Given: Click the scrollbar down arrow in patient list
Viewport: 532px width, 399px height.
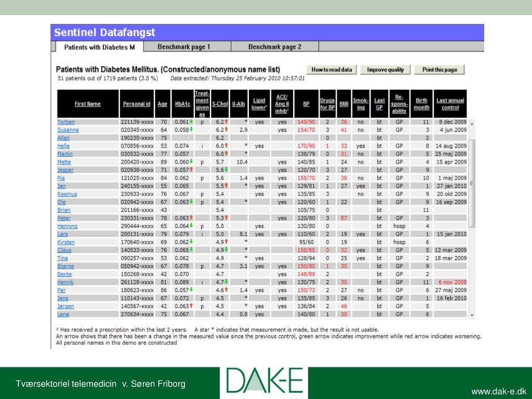Looking at the screenshot, I should [472, 315].
